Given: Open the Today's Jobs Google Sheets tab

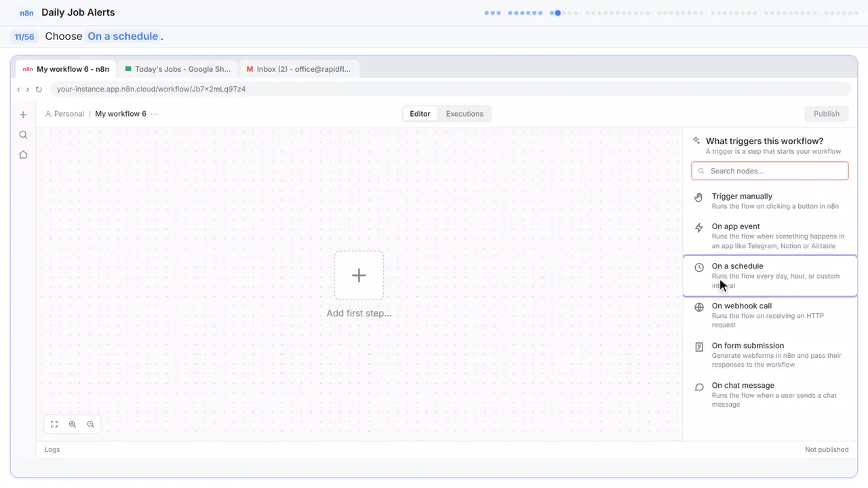Looking at the screenshot, I should pyautogui.click(x=178, y=69).
